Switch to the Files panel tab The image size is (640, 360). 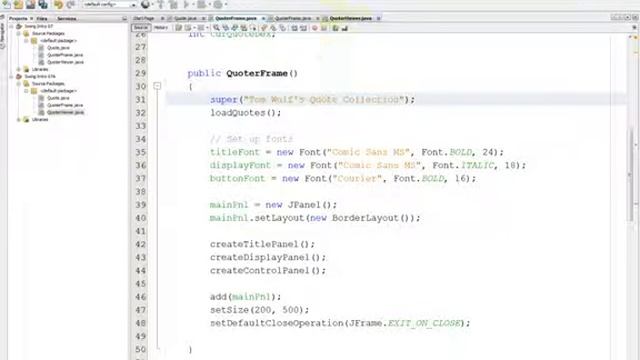pyautogui.click(x=42, y=18)
